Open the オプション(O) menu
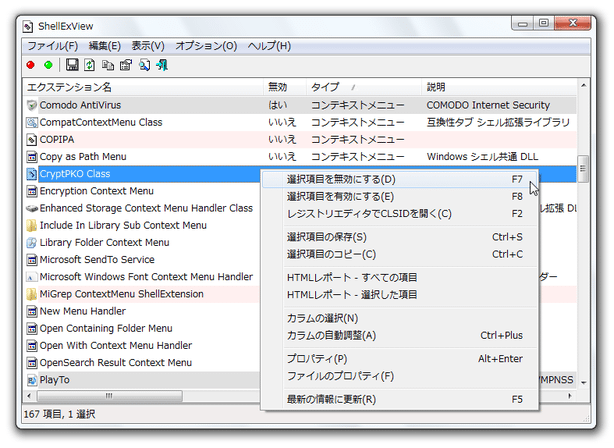The width and height of the screenshot is (614, 448). coord(206,46)
